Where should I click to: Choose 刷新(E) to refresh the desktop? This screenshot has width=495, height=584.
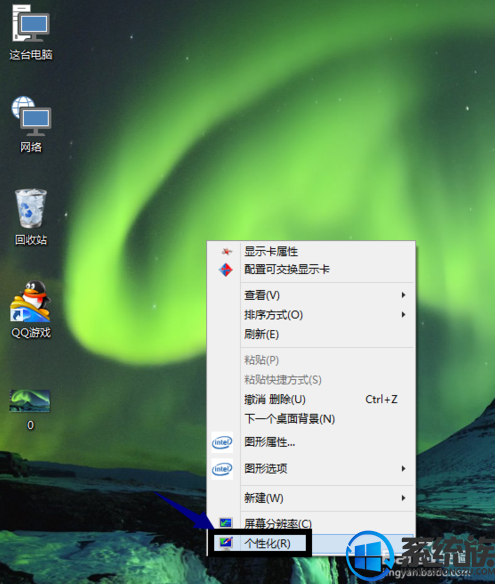(311, 334)
